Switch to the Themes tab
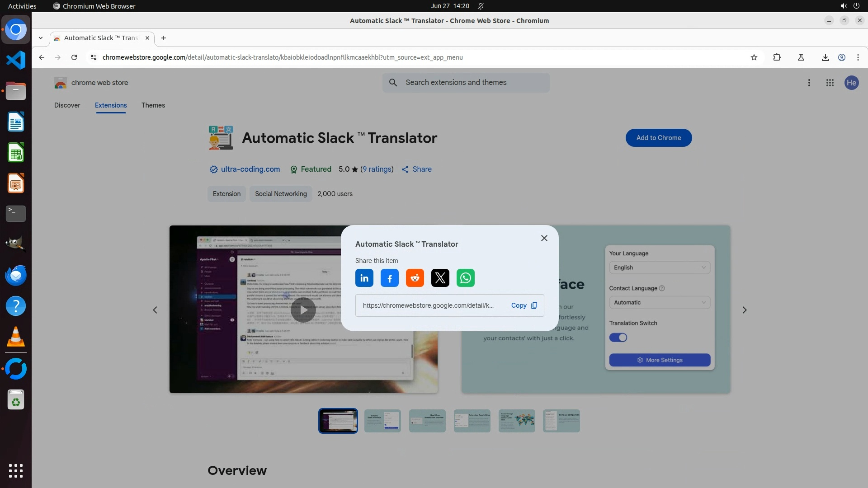The height and width of the screenshot is (488, 868). (153, 105)
